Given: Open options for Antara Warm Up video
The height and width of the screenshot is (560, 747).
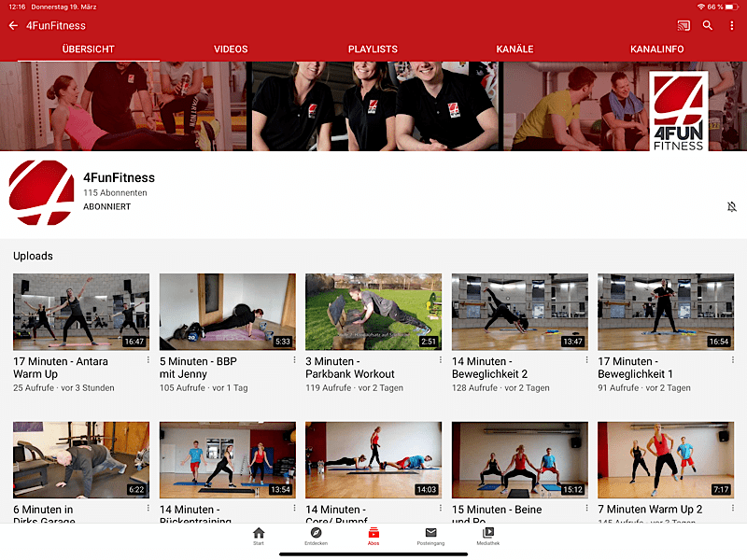Looking at the screenshot, I should coord(148,360).
